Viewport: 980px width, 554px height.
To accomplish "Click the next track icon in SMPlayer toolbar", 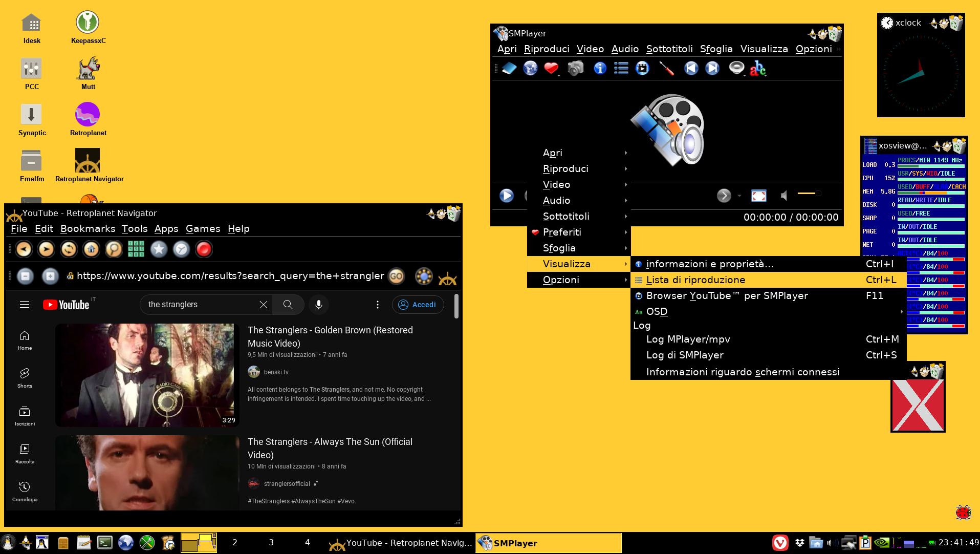I will coord(712,68).
